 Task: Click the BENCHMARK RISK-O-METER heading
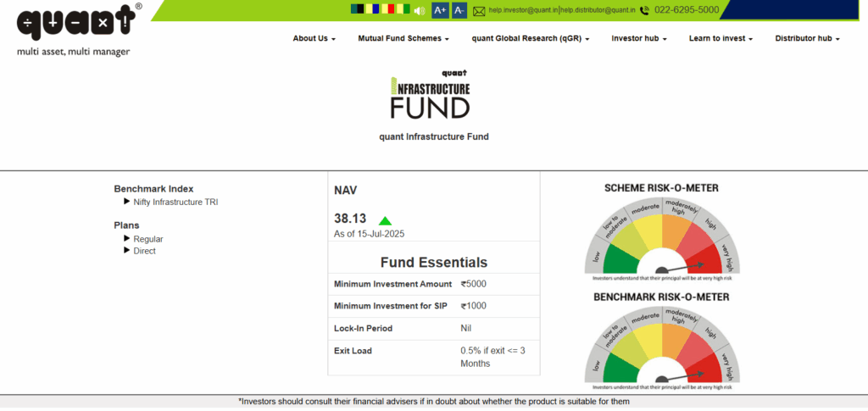[x=661, y=297]
